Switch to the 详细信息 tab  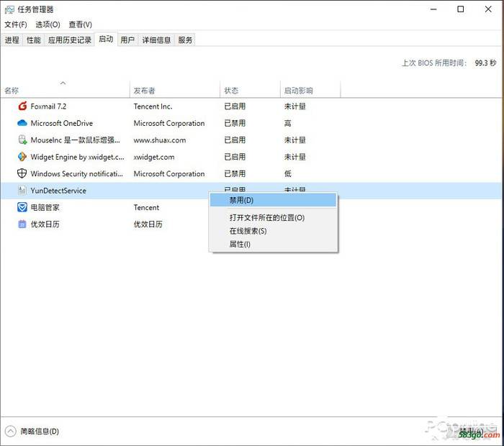point(156,40)
